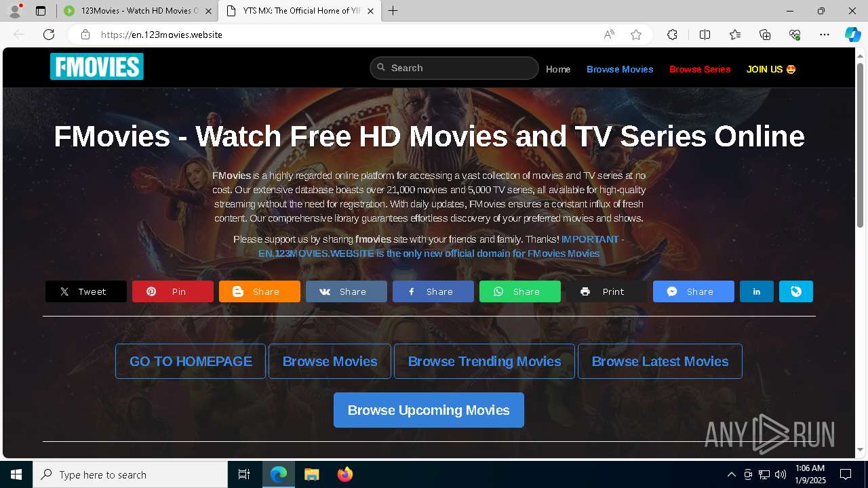Image resolution: width=868 pixels, height=488 pixels.
Task: Open Home in the site nav
Action: click(558, 69)
